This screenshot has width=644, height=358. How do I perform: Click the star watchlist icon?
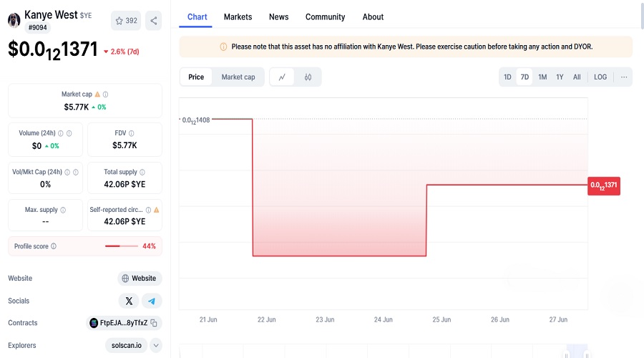(119, 21)
